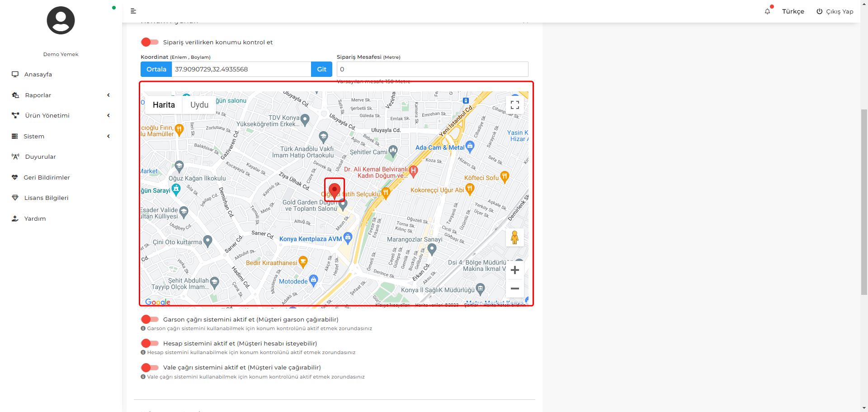The image size is (868, 412).
Task: Enter map fullscreen view
Action: click(514, 105)
